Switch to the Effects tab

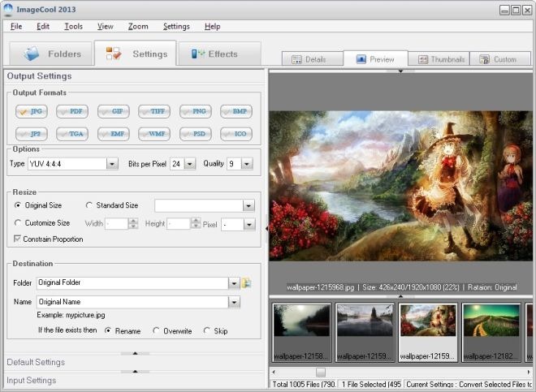point(220,54)
